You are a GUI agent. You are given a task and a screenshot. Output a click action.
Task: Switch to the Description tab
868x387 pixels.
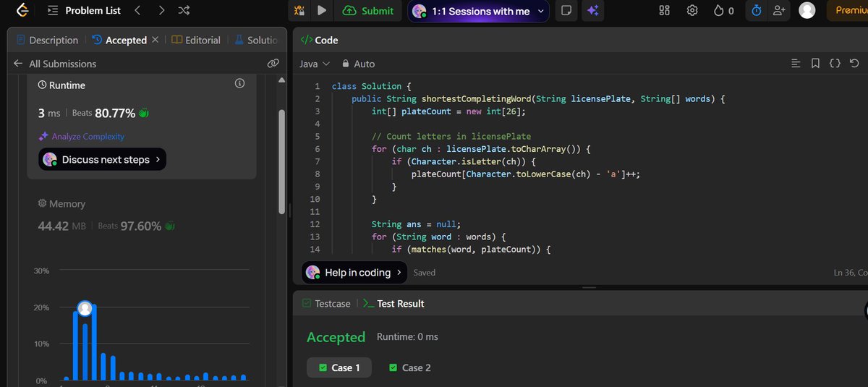pos(46,40)
